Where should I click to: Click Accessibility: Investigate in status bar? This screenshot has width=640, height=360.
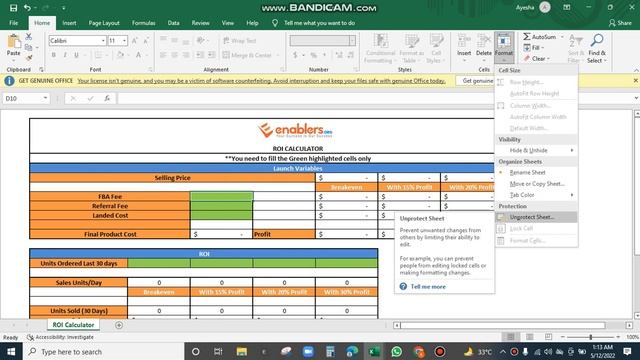click(60, 337)
